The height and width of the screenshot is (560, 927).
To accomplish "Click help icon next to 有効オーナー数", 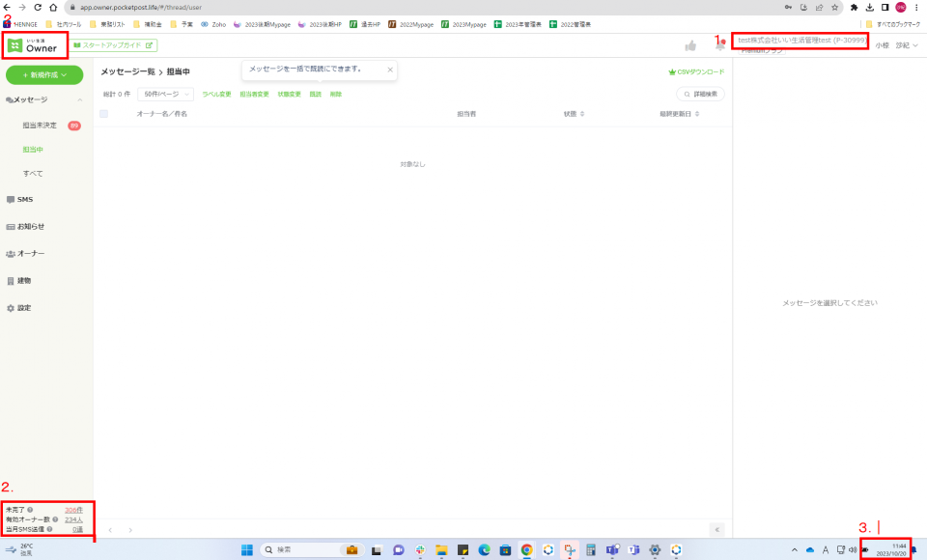I will (x=55, y=519).
